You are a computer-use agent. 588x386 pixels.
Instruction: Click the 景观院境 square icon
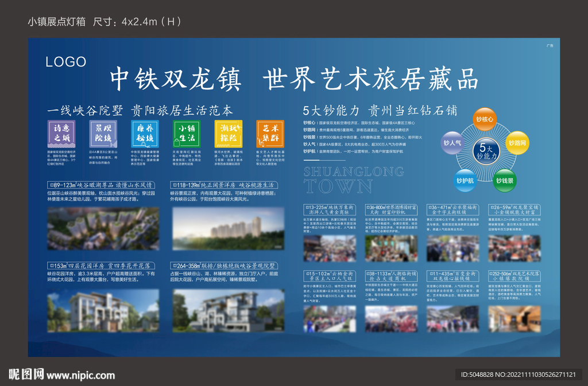[x=103, y=134]
